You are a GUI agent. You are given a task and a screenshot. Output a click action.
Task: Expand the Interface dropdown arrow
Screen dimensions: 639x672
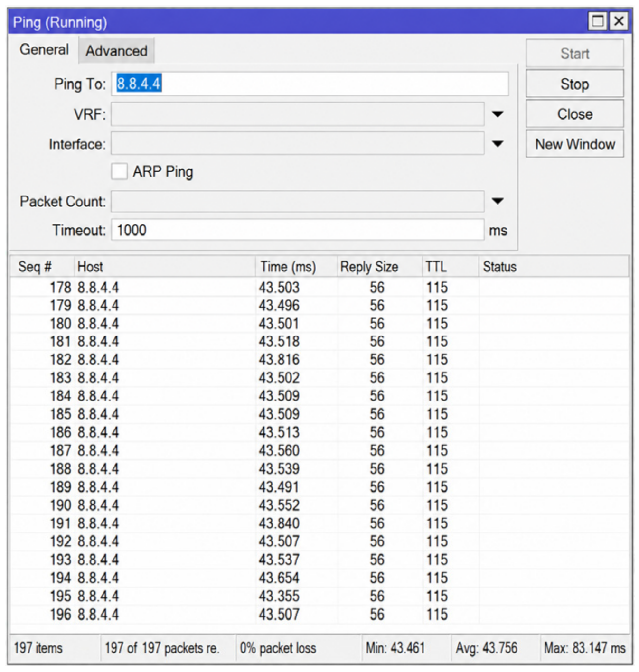pos(498,144)
